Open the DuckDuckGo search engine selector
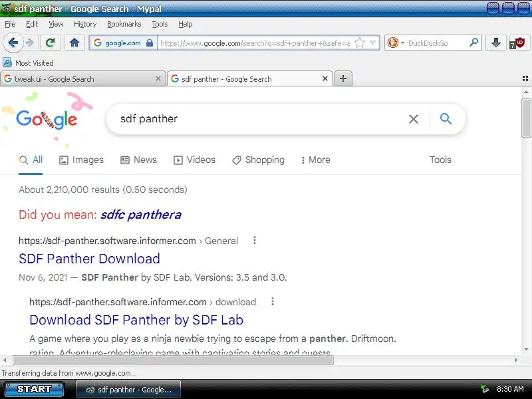This screenshot has height=399, width=532. [396, 43]
